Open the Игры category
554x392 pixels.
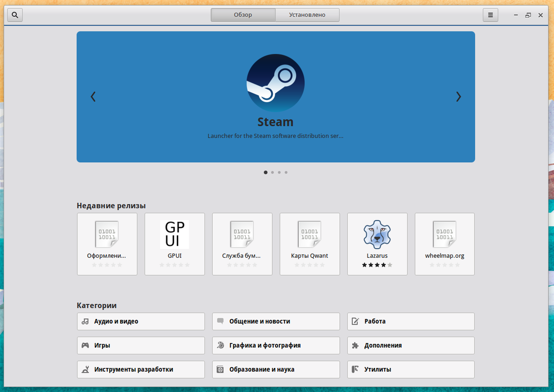[x=141, y=345]
